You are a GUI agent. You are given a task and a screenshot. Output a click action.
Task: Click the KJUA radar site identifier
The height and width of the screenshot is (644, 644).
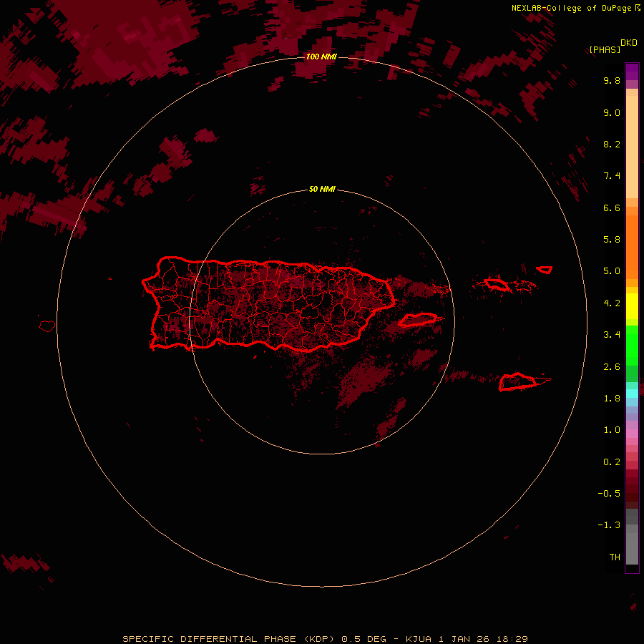[x=419, y=639]
